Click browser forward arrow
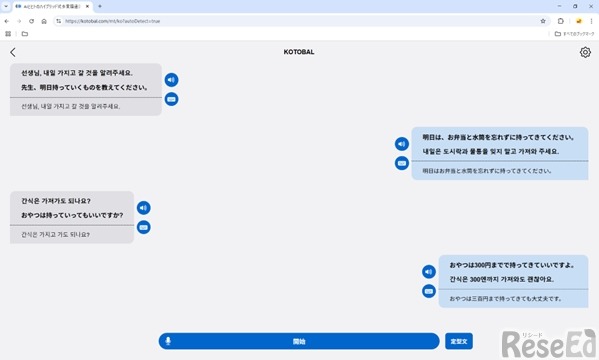This screenshot has width=599, height=360. (x=19, y=21)
